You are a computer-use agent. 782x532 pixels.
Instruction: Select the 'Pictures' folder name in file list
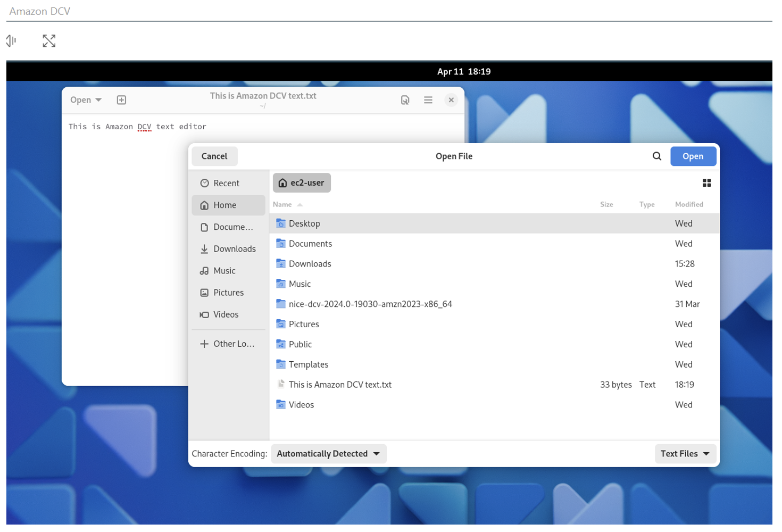pyautogui.click(x=304, y=325)
